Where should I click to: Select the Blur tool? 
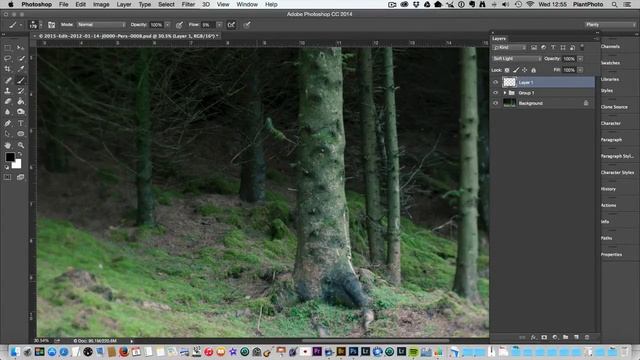pos(8,112)
